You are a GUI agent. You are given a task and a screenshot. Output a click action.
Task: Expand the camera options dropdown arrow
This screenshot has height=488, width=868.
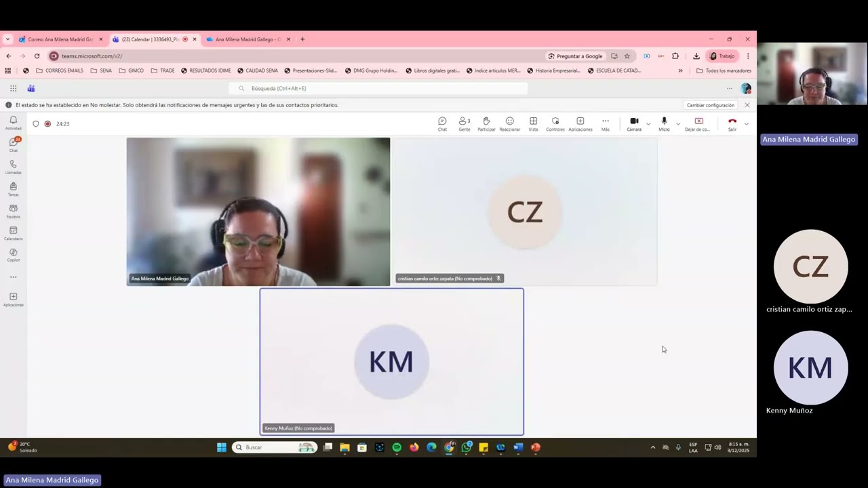coord(648,124)
